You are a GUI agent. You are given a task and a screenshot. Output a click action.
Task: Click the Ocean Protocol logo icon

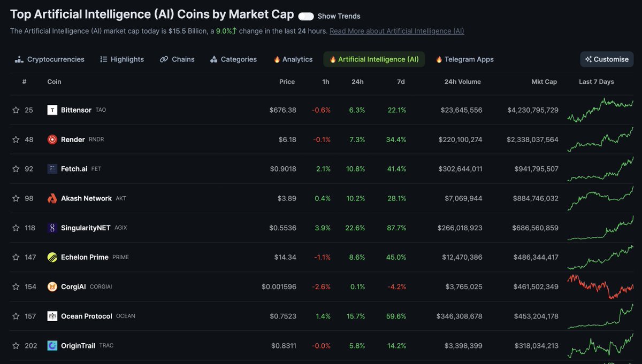coord(52,316)
